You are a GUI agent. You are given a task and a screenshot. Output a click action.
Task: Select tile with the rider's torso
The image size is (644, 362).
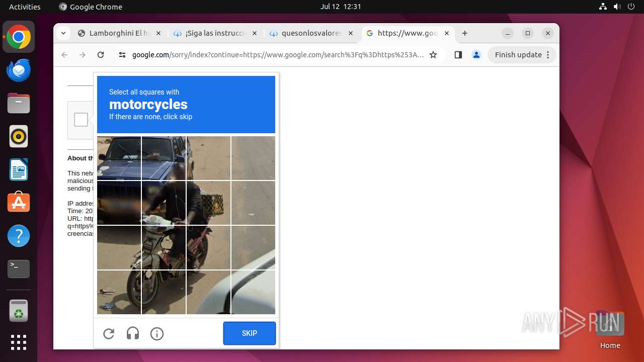tap(164, 203)
